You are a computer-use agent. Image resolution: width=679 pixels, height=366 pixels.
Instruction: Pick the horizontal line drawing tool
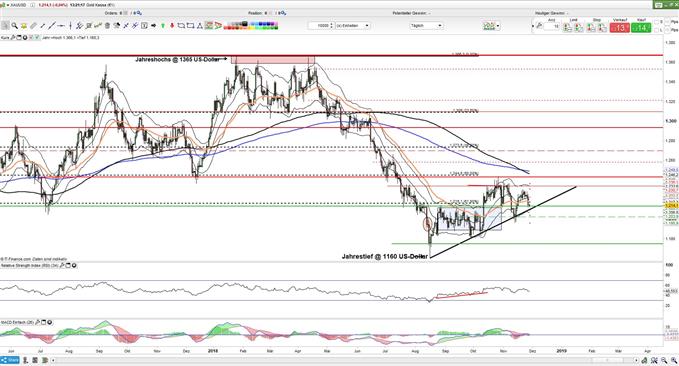(61, 26)
